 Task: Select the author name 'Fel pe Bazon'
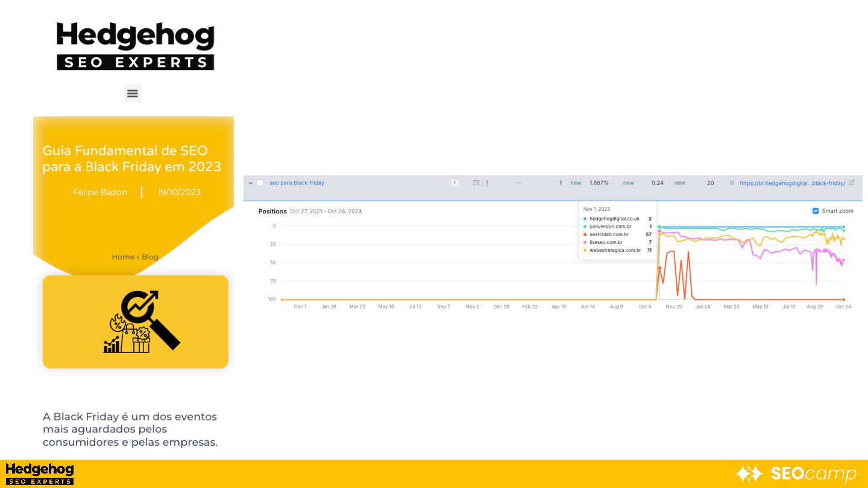(x=100, y=192)
